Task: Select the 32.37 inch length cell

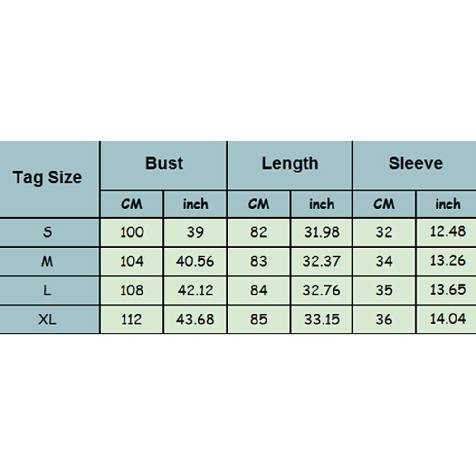Action: tap(321, 261)
